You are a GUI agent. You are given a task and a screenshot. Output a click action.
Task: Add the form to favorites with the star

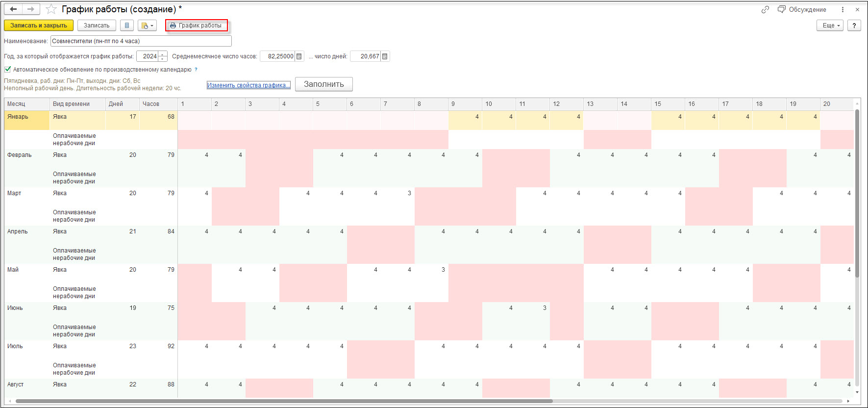tap(50, 9)
